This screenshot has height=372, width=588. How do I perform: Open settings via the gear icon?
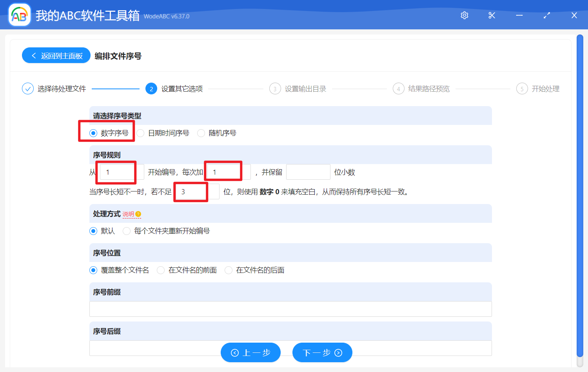[465, 15]
